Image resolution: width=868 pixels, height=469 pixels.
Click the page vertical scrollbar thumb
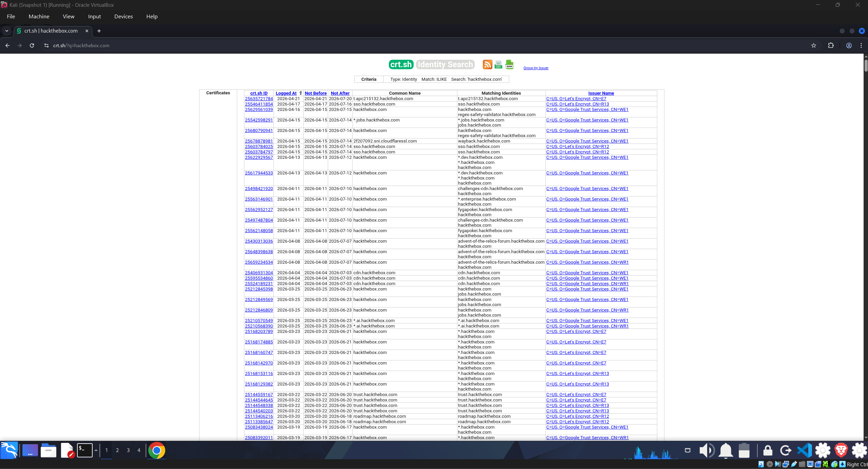[866, 65]
